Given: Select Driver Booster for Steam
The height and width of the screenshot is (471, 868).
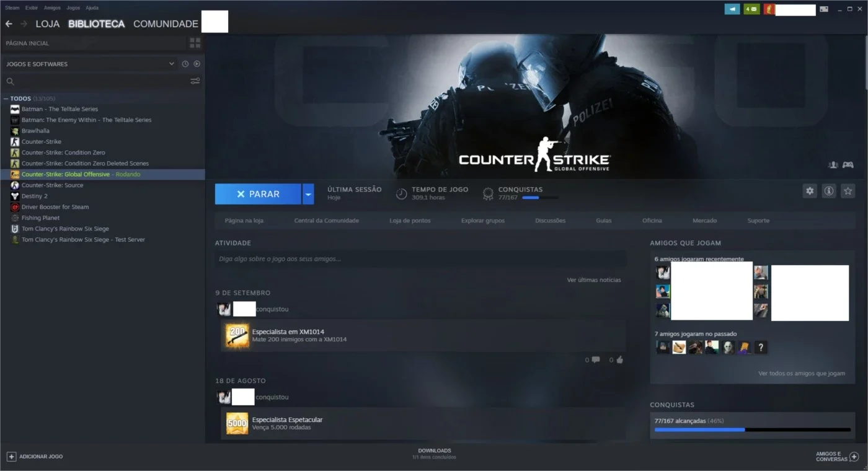Looking at the screenshot, I should (55, 207).
